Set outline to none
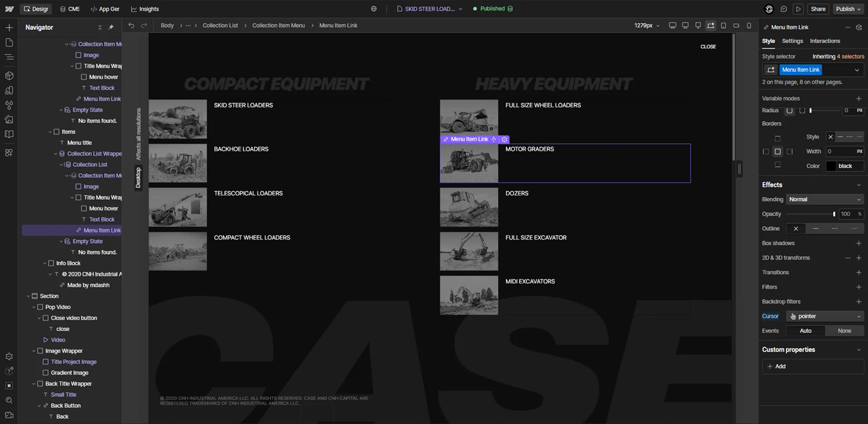The height and width of the screenshot is (424, 868). click(x=796, y=229)
